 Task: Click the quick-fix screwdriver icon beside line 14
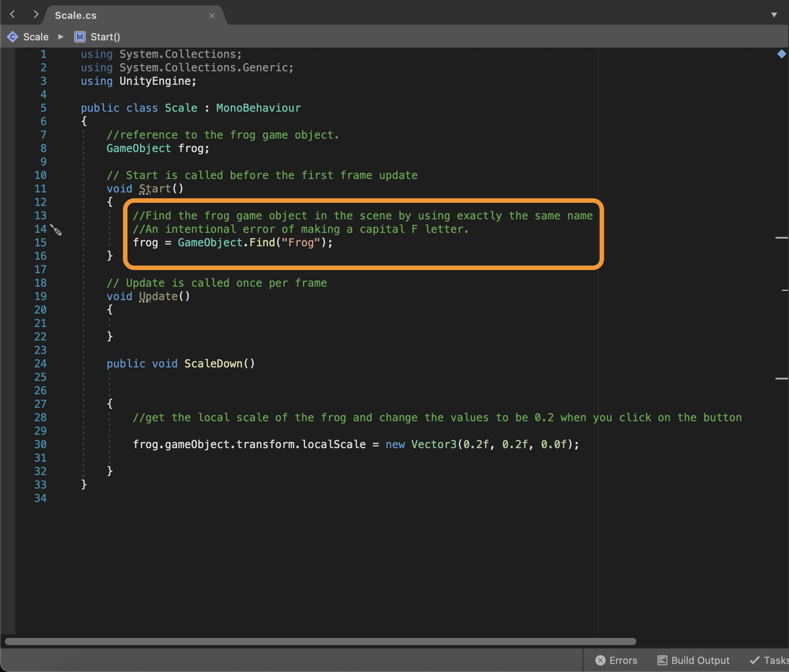coord(56,230)
